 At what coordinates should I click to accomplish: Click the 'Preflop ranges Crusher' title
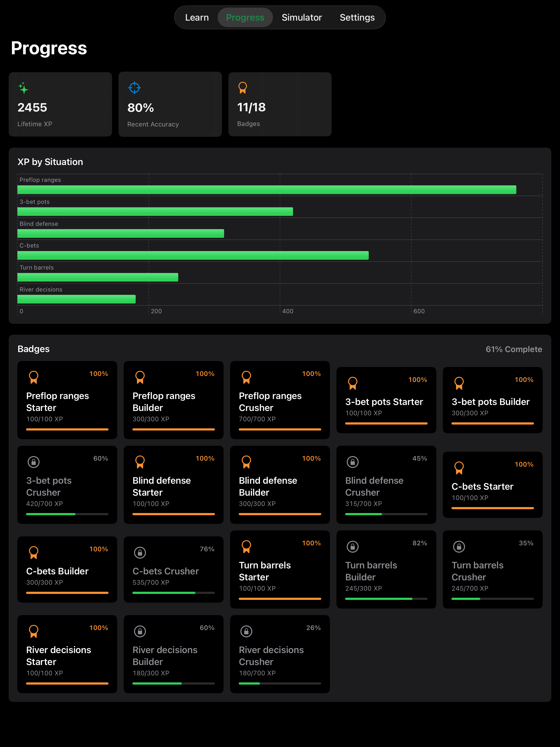click(x=271, y=402)
